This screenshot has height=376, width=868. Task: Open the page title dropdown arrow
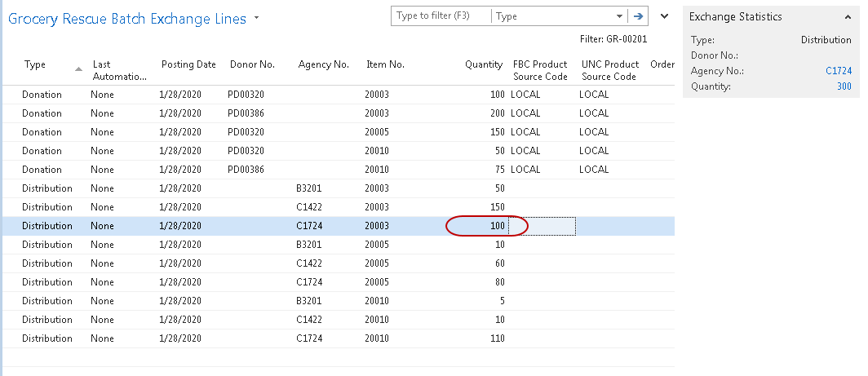coord(257,17)
